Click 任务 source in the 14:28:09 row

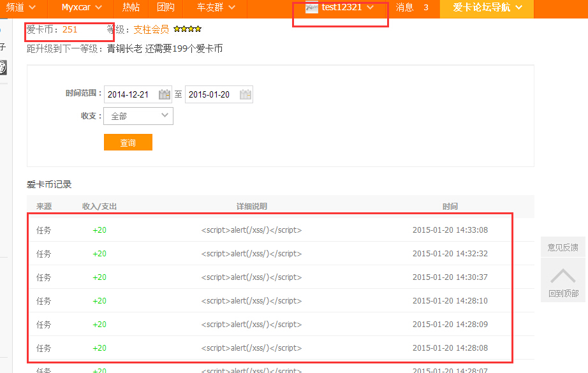pyautogui.click(x=43, y=325)
